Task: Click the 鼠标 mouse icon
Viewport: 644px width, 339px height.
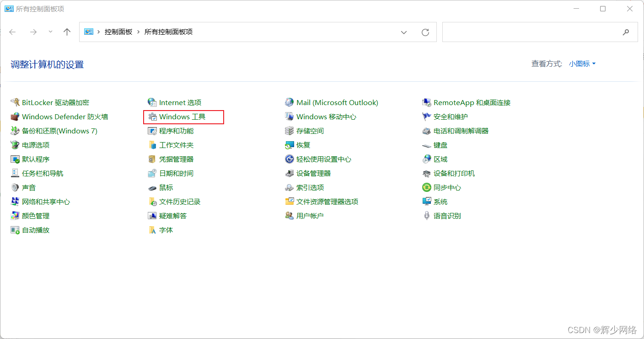Action: [x=152, y=187]
